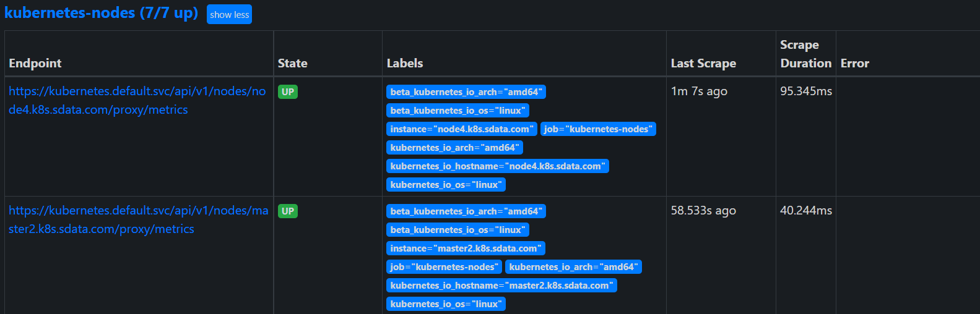Click master2's kubernetes_io_arch="amd64" label
This screenshot has width=980, height=314.
pos(573,267)
